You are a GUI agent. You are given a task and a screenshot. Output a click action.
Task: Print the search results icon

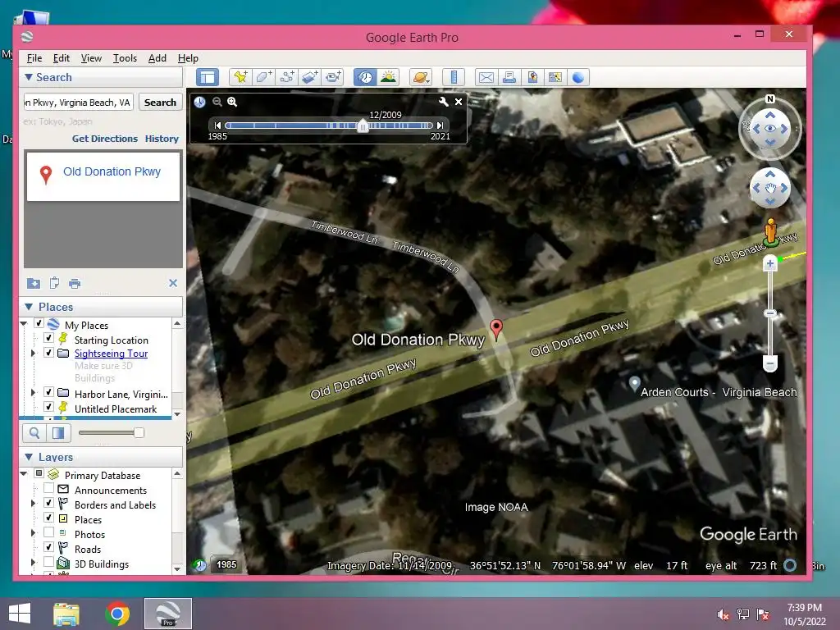tap(75, 283)
